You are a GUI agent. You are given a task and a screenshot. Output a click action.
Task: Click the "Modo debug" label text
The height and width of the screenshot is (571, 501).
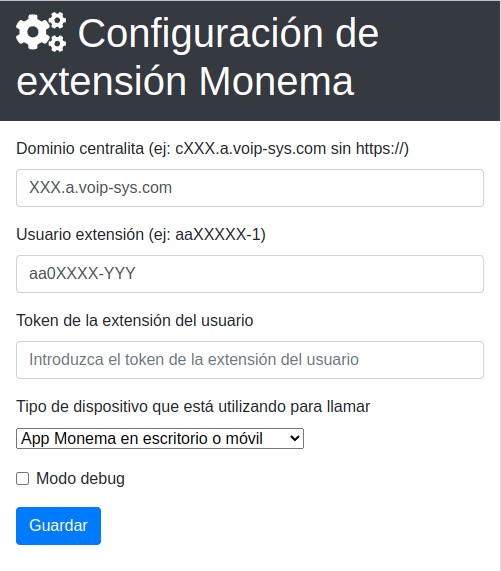pyautogui.click(x=80, y=479)
